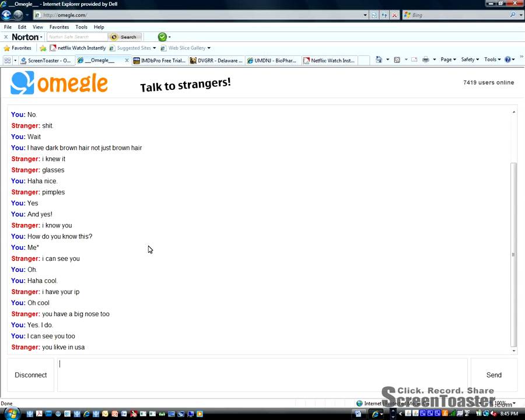The image size is (525, 420).
Task: Open the Windows Start orb
Action: [x=11, y=414]
